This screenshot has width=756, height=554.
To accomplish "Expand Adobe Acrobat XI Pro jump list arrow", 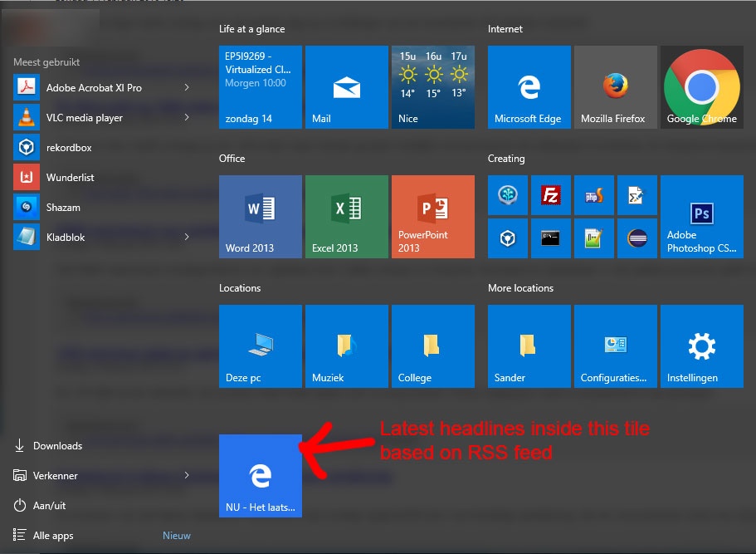I will [x=186, y=87].
